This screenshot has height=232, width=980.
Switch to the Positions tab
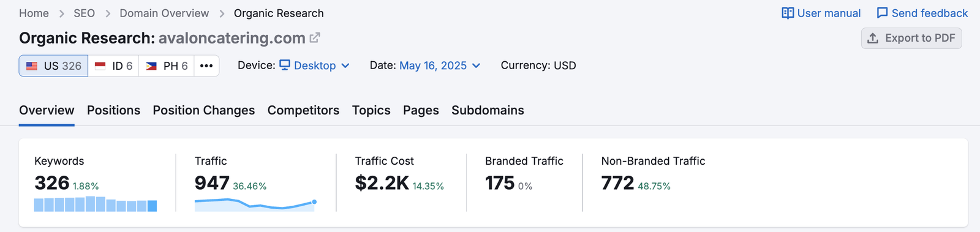click(113, 110)
